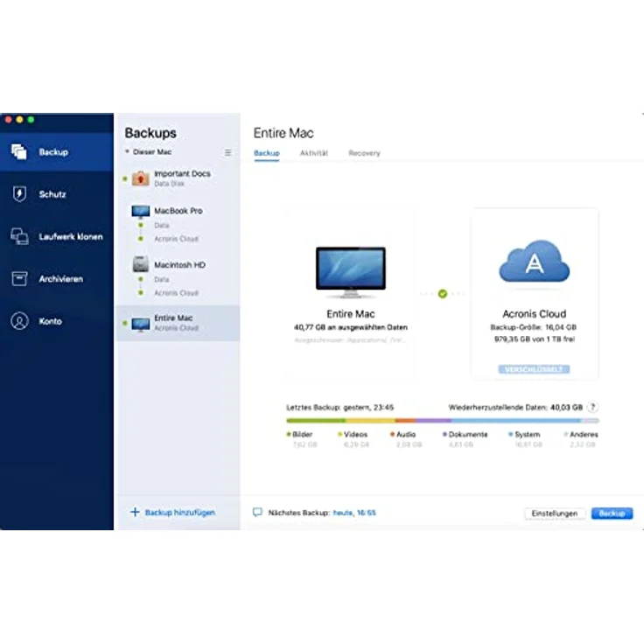Click green checkmark status between source and cloud
644x644 pixels.
click(443, 294)
